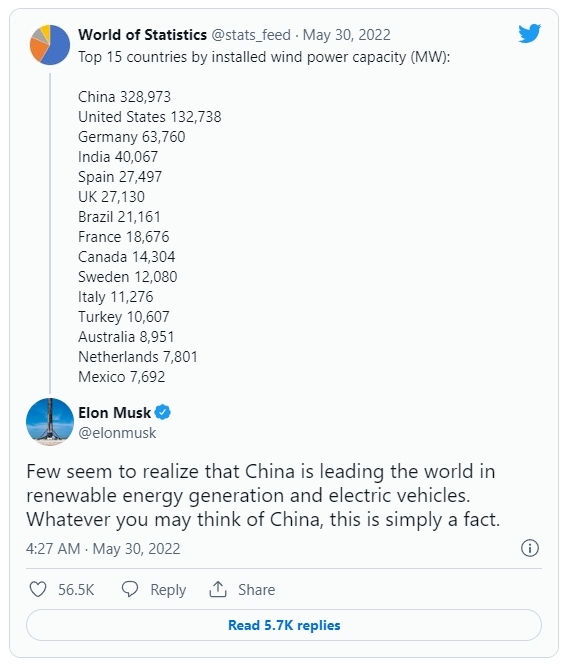Click Elon Musk's blue verified badge
The image size is (568, 668).
pyautogui.click(x=163, y=412)
